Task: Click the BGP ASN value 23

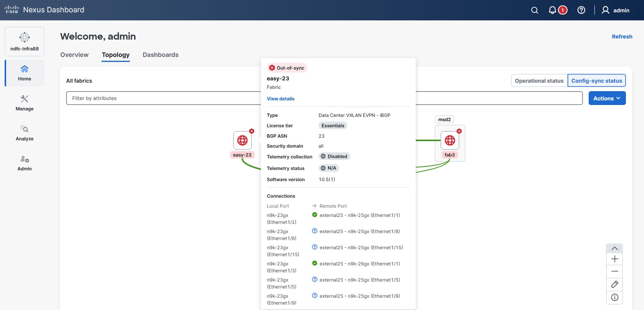Action: tap(322, 136)
